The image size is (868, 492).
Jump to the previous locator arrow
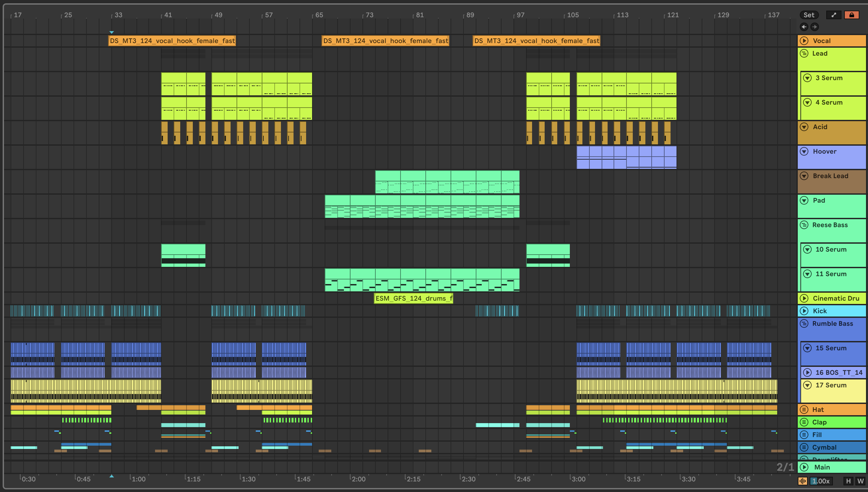804,27
